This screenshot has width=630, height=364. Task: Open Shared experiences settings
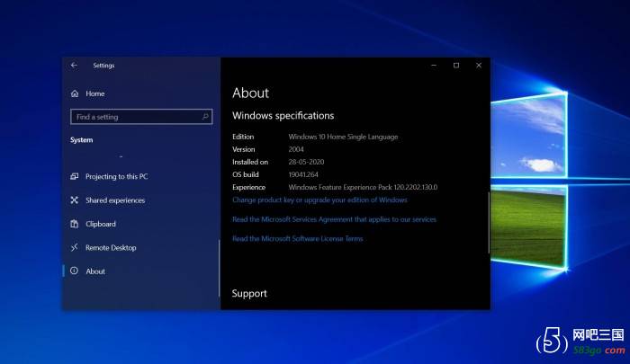[115, 200]
